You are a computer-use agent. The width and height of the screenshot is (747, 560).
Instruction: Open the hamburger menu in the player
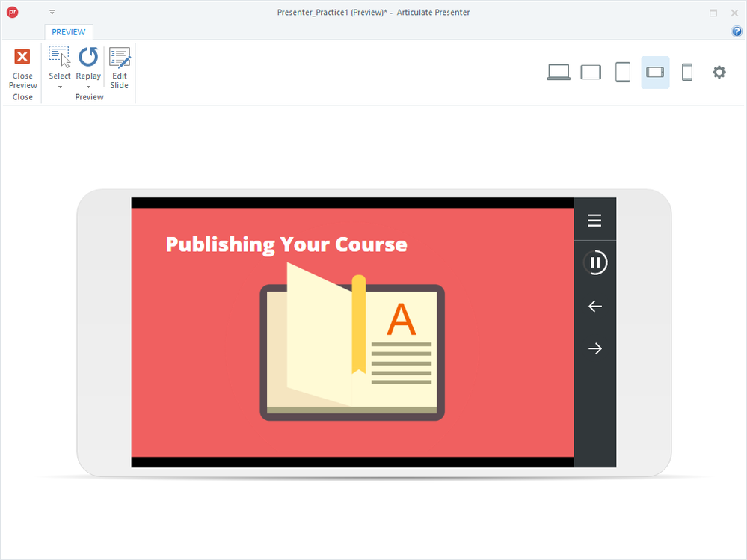[594, 221]
